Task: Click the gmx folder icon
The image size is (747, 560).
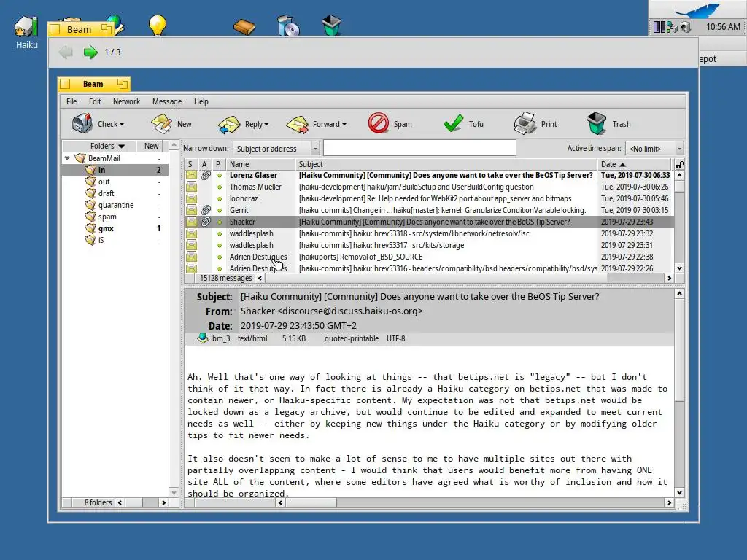Action: coord(90,228)
